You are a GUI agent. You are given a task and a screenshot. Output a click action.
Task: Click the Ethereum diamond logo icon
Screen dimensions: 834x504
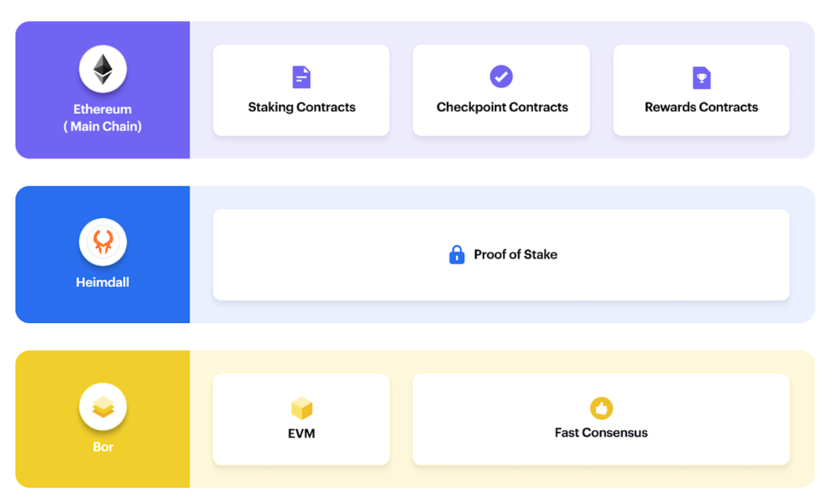point(102,69)
